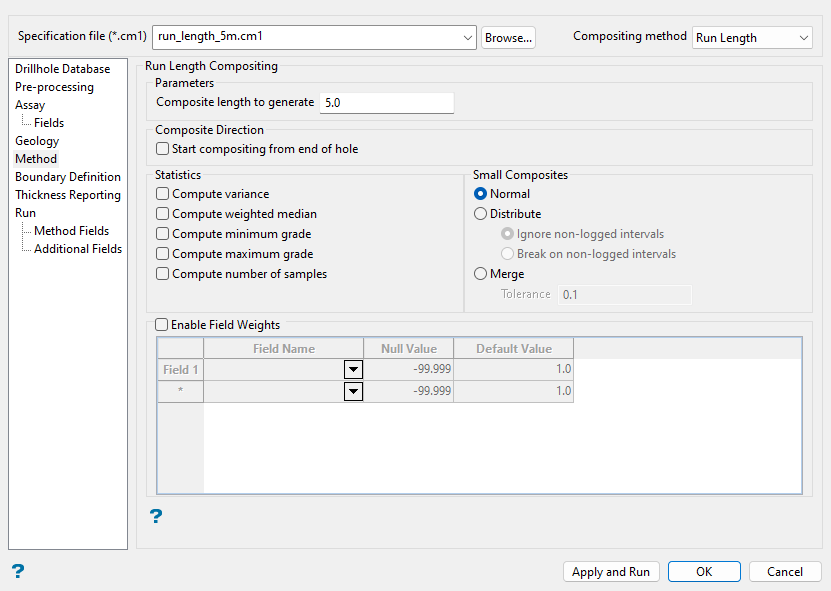Go to the Drillhole Database section
This screenshot has width=831, height=591.
coord(62,69)
